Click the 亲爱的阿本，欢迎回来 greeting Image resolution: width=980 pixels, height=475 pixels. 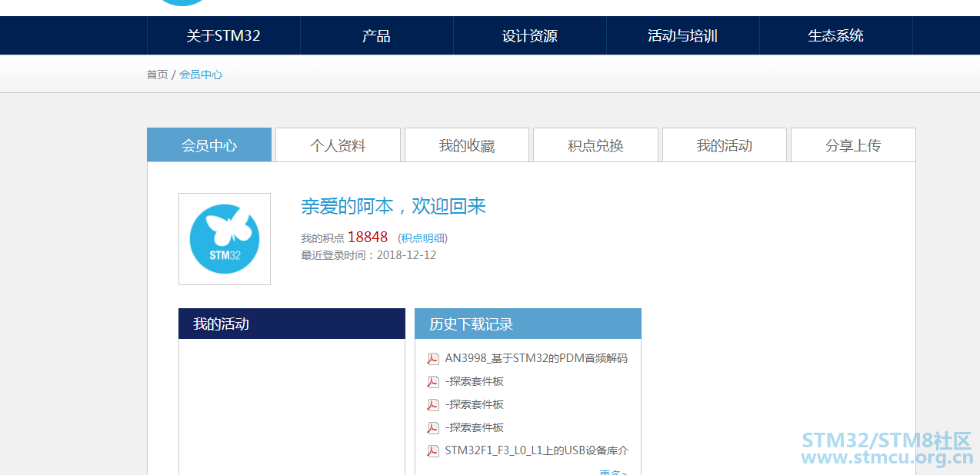pos(393,206)
